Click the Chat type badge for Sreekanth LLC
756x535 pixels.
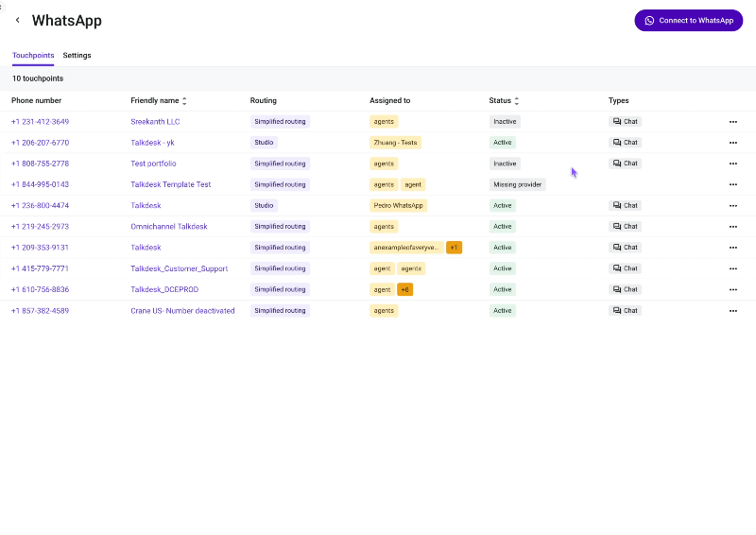(x=625, y=122)
